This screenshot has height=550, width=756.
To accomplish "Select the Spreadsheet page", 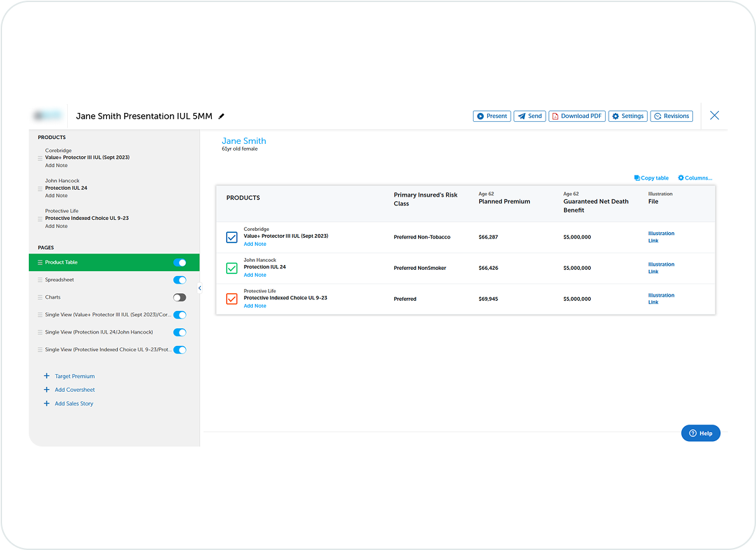I will pos(114,280).
